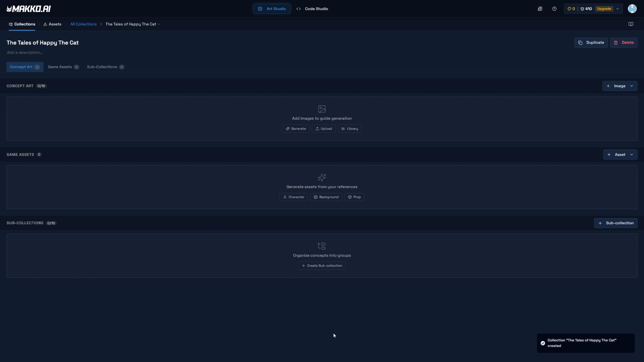
Task: Generate a Character game asset
Action: [x=293, y=197]
